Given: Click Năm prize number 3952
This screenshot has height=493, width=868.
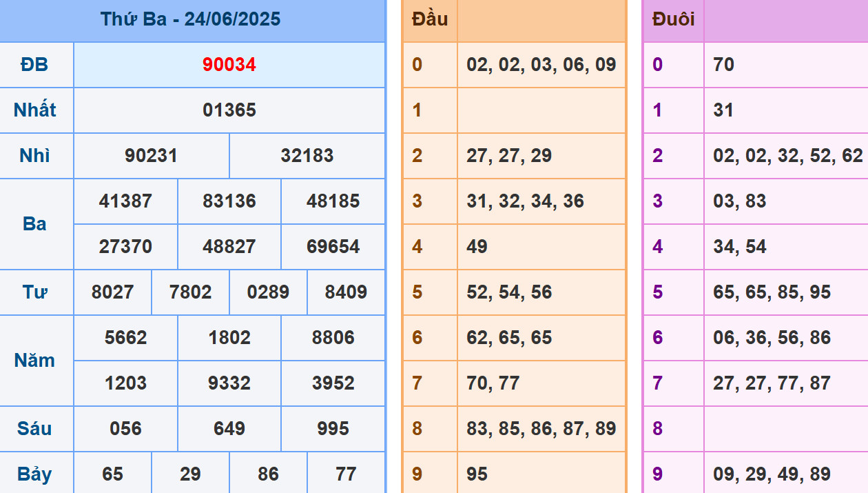Looking at the screenshot, I should [x=333, y=383].
